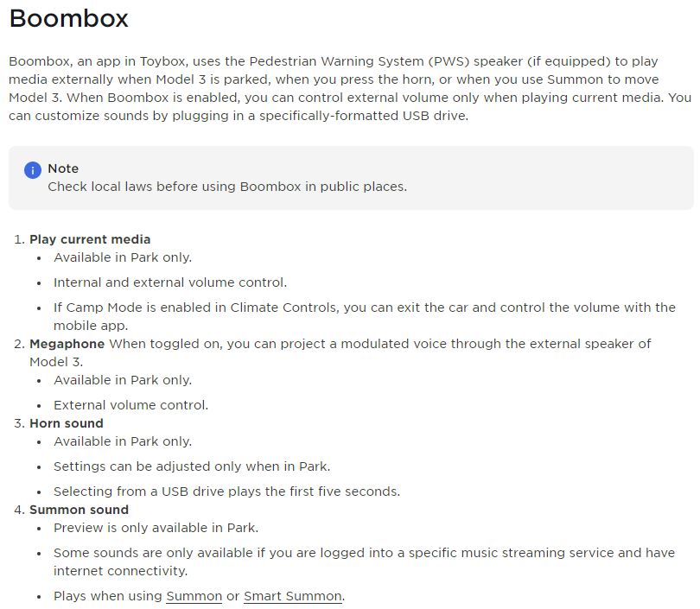Click "Internal and external volume control" bullet

pyautogui.click(x=170, y=282)
